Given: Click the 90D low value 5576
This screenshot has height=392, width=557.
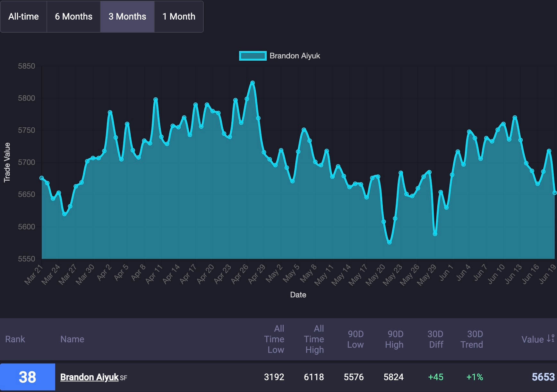Looking at the screenshot, I should [x=354, y=377].
